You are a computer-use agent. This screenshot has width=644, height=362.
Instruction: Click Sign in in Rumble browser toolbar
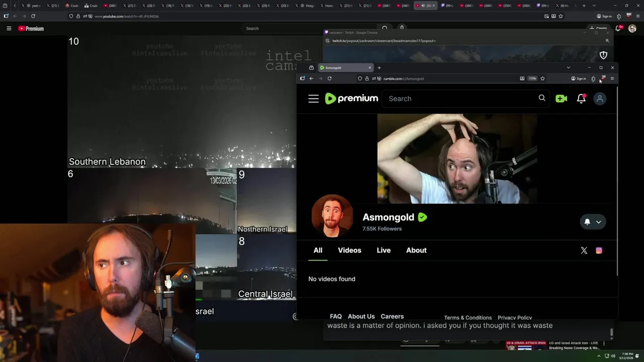579,78
